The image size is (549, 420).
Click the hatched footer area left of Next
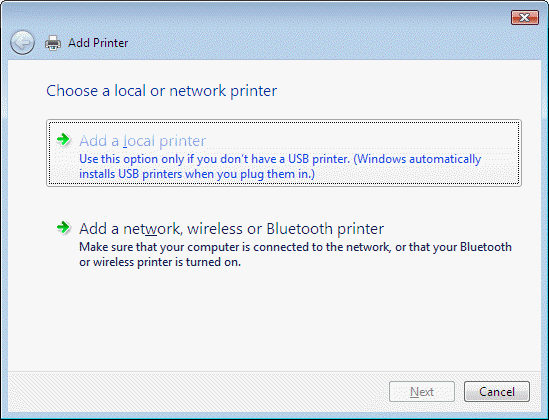click(198, 392)
